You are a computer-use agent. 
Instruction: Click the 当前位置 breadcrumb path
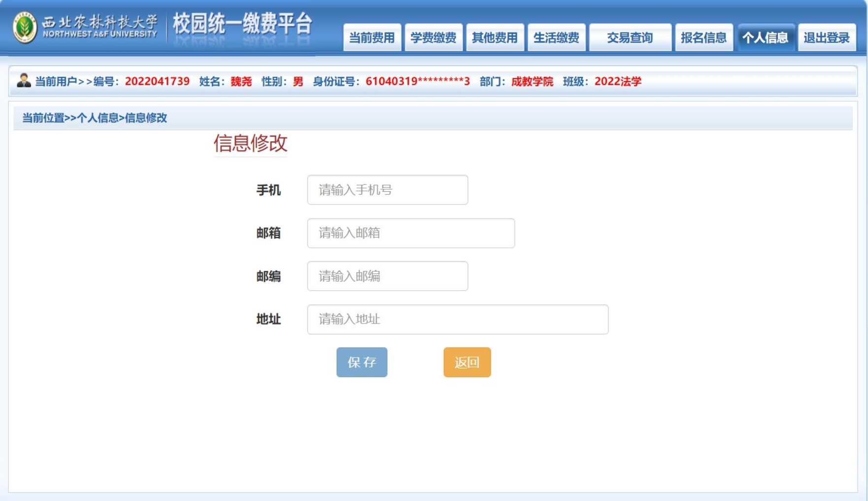click(95, 118)
